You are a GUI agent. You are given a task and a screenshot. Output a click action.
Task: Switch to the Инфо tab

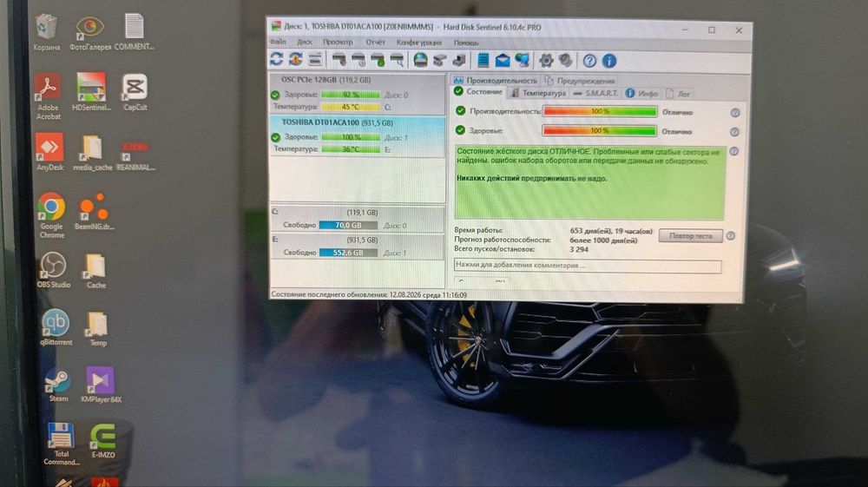(641, 94)
